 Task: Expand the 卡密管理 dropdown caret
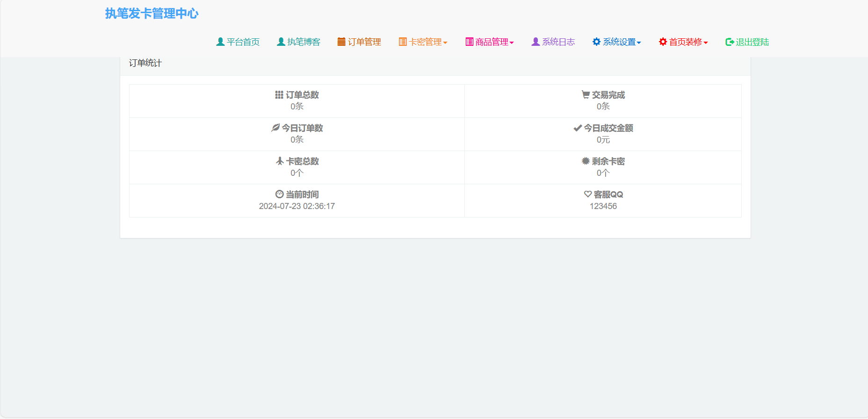click(445, 43)
